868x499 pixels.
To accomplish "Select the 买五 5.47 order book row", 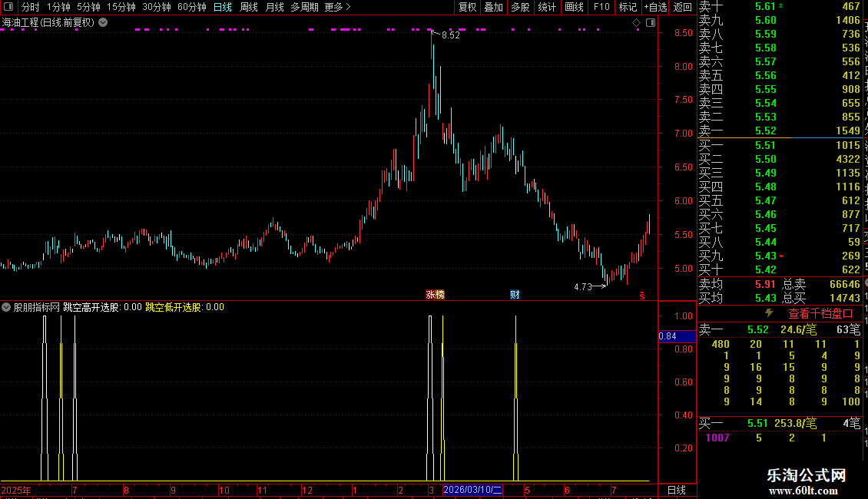I will point(780,200).
